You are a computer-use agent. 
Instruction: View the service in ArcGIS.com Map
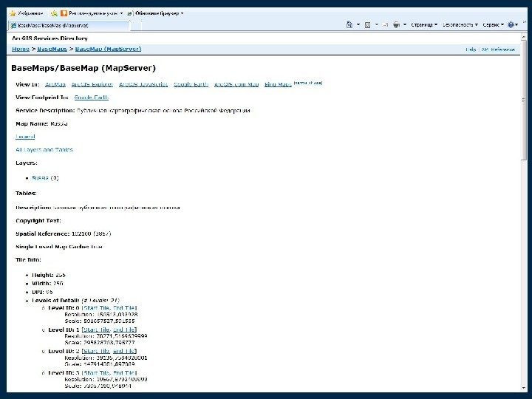pyautogui.click(x=236, y=84)
